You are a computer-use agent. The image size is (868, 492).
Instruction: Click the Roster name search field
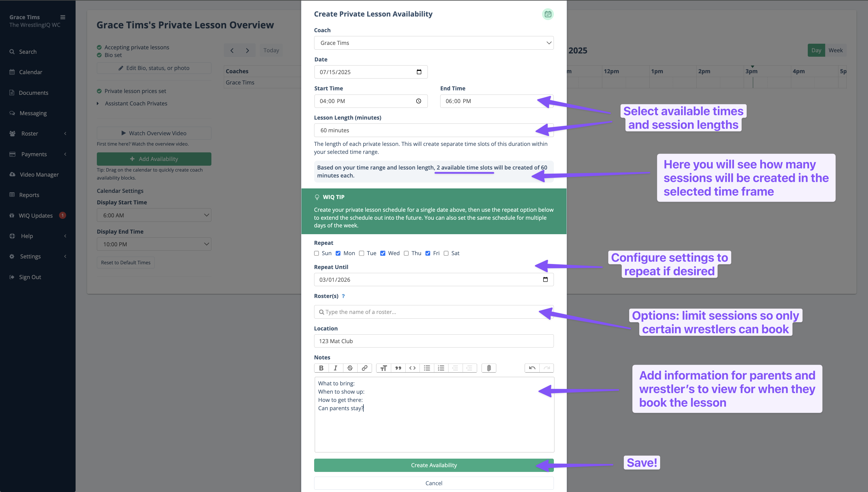point(434,312)
